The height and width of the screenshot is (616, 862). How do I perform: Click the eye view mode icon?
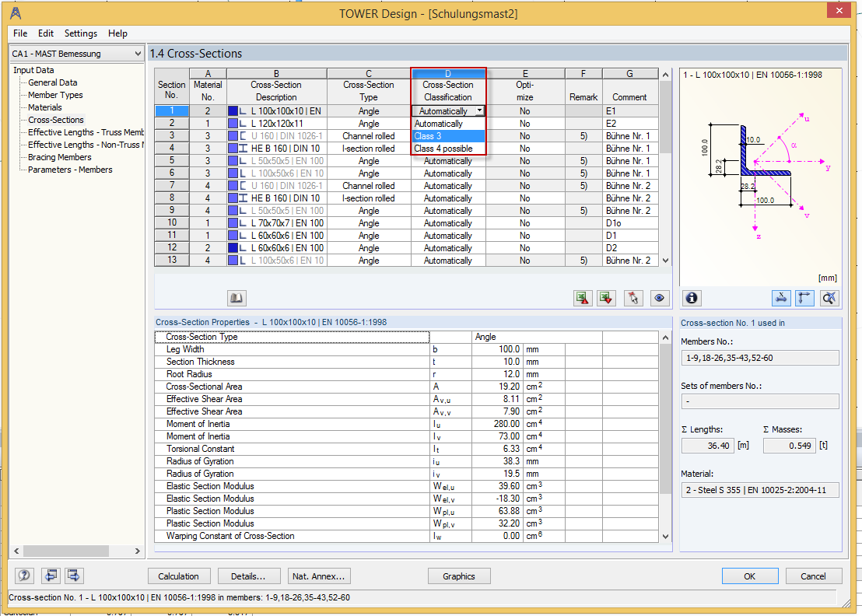(660, 298)
